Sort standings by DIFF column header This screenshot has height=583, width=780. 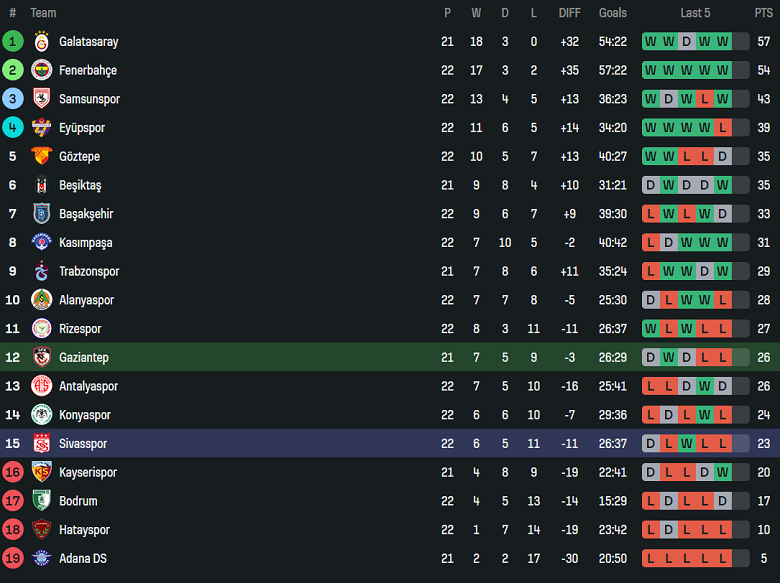tap(569, 13)
